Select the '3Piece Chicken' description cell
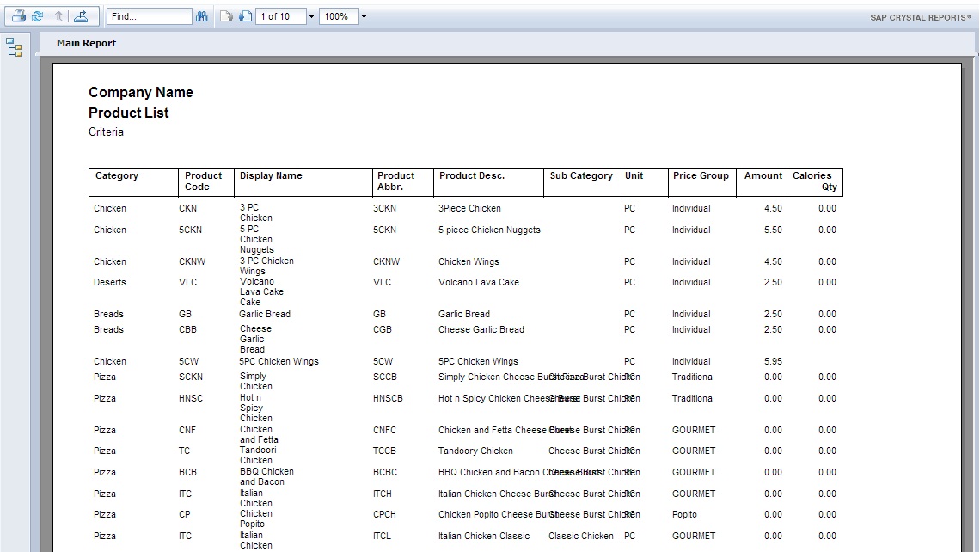This screenshot has height=552, width=980. coord(469,208)
